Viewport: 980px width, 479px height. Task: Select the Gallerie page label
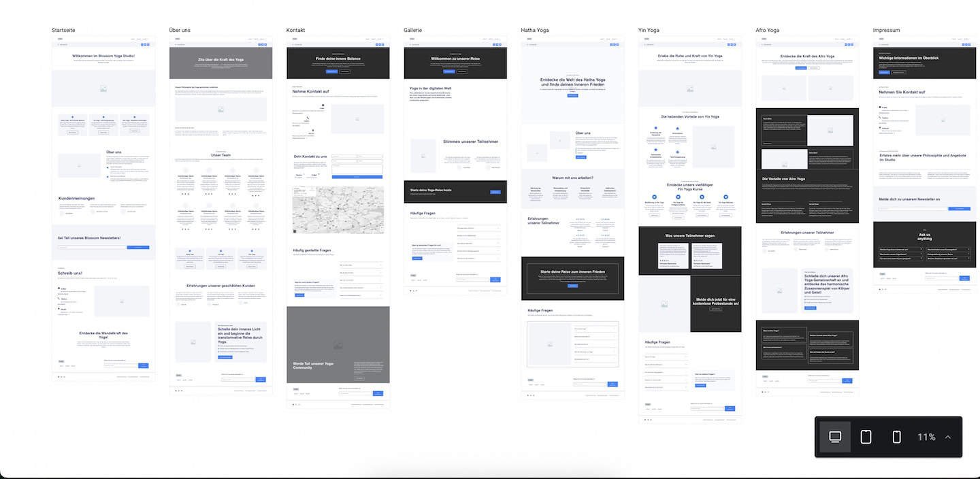413,31
